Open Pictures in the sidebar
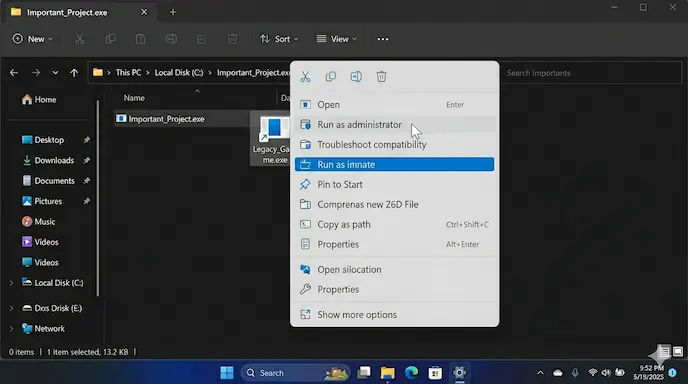 tap(42, 201)
